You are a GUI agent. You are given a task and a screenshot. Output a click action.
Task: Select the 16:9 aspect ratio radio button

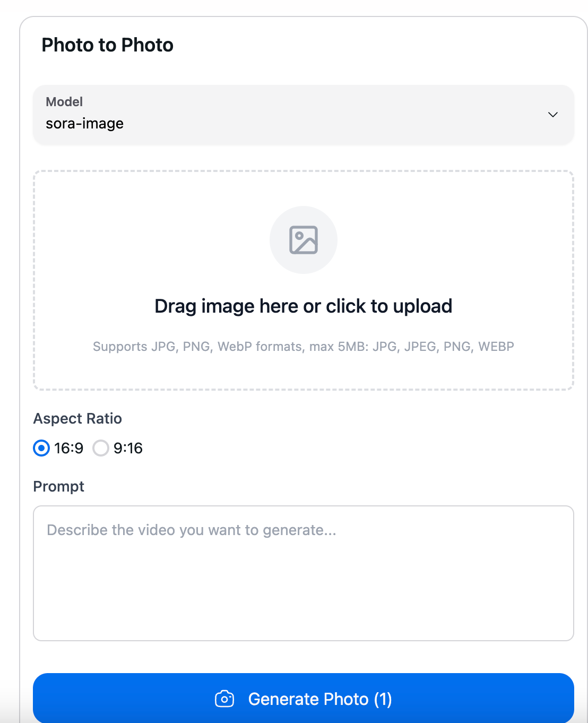(x=41, y=448)
